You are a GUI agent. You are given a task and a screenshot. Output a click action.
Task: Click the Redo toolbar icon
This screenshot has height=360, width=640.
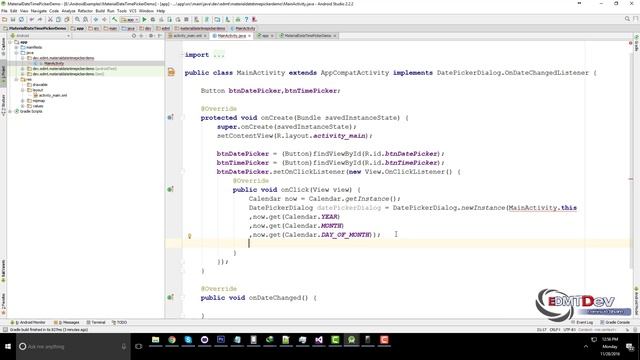pos(40,20)
